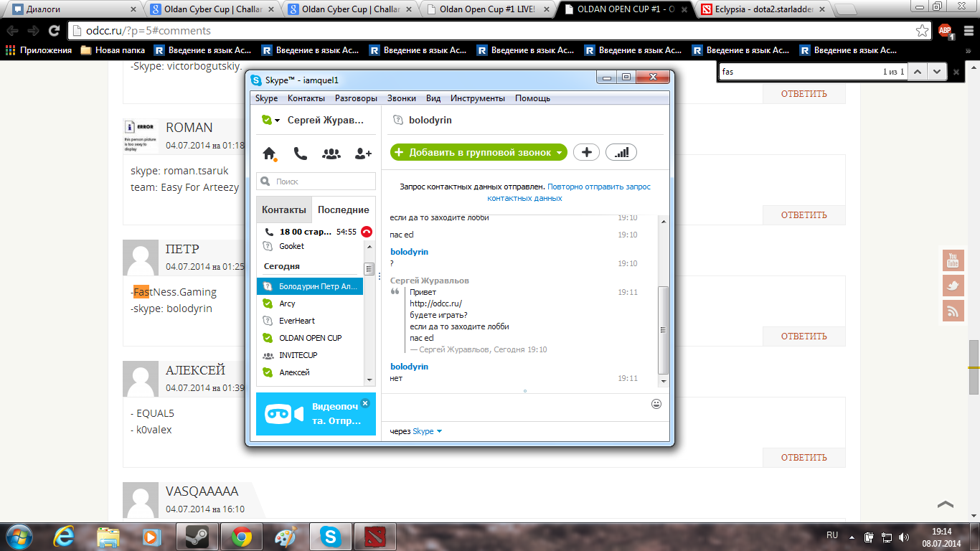Open Internet Explorer from the taskbar
Screen dimensions: 980x551
point(65,537)
